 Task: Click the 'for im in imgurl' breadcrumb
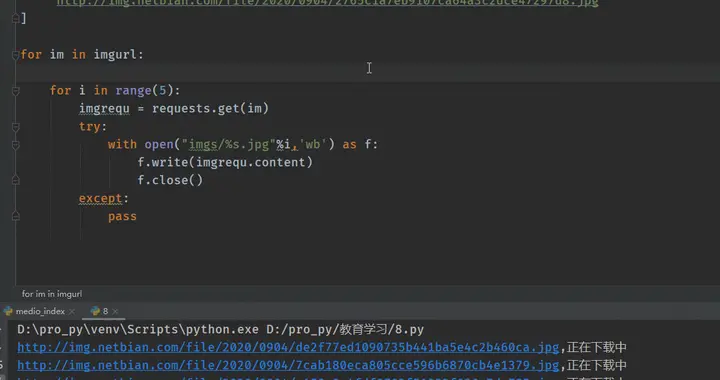[x=52, y=294]
